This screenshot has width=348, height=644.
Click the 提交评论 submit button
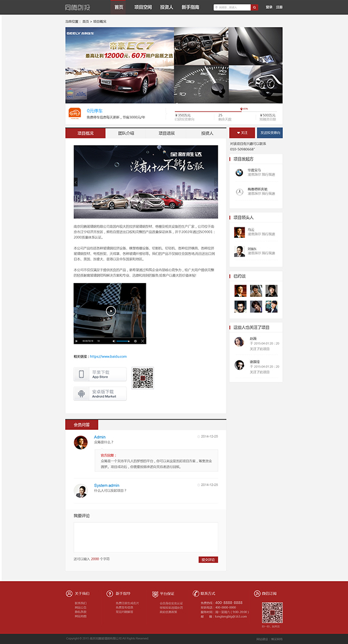point(208,560)
